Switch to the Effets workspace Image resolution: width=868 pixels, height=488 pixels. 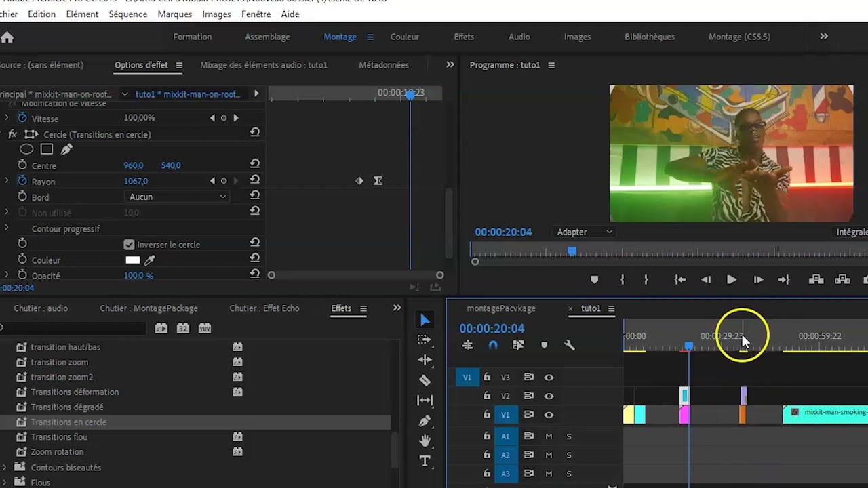tap(464, 37)
